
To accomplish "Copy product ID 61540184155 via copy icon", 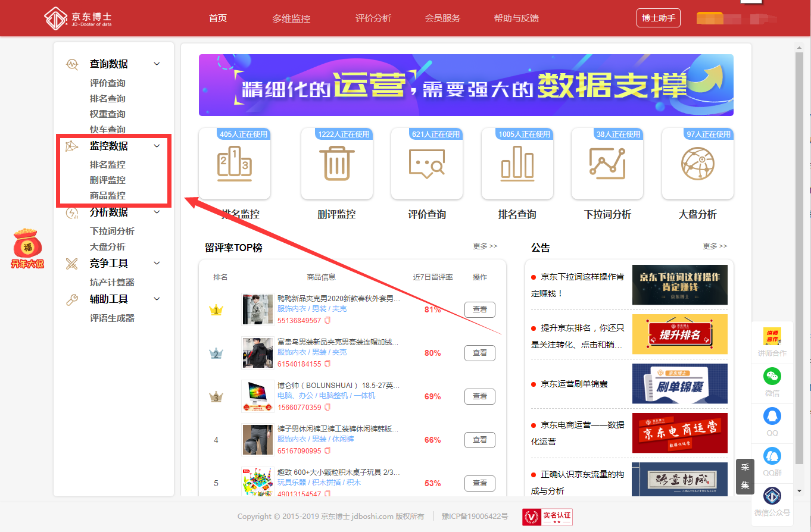I will tap(327, 364).
